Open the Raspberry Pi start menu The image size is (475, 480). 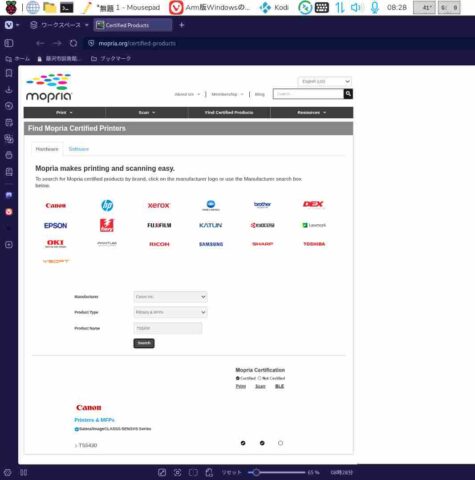(x=11, y=7)
